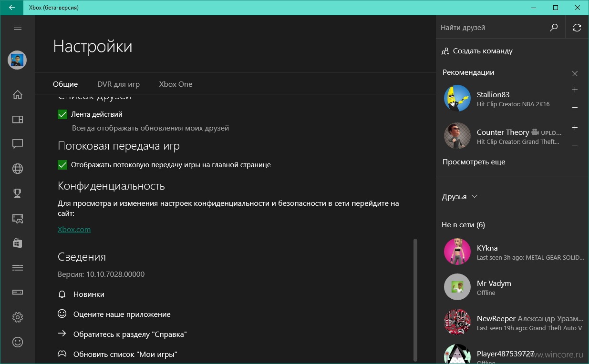Click the Не в сети (6) header
Screen dimensions: 589x364
463,225
